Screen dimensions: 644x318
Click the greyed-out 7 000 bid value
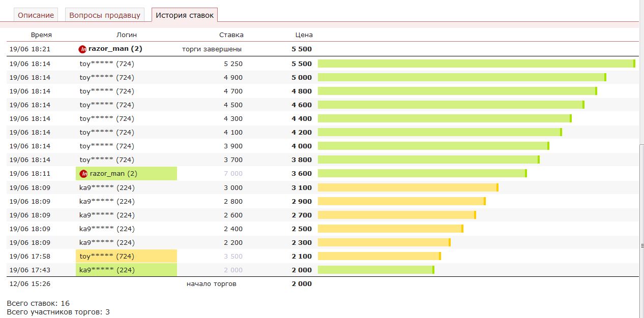233,174
